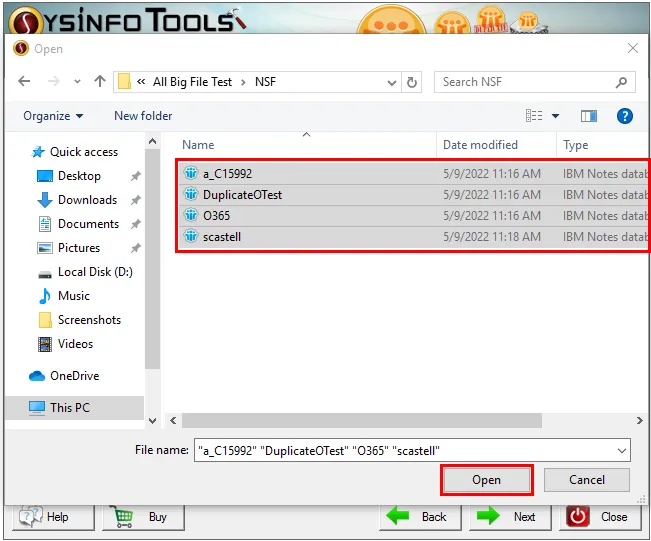Viewport: 651px width, 541px height.
Task: Click the horizontal scrollbar thumb in file list
Action: pos(362,421)
